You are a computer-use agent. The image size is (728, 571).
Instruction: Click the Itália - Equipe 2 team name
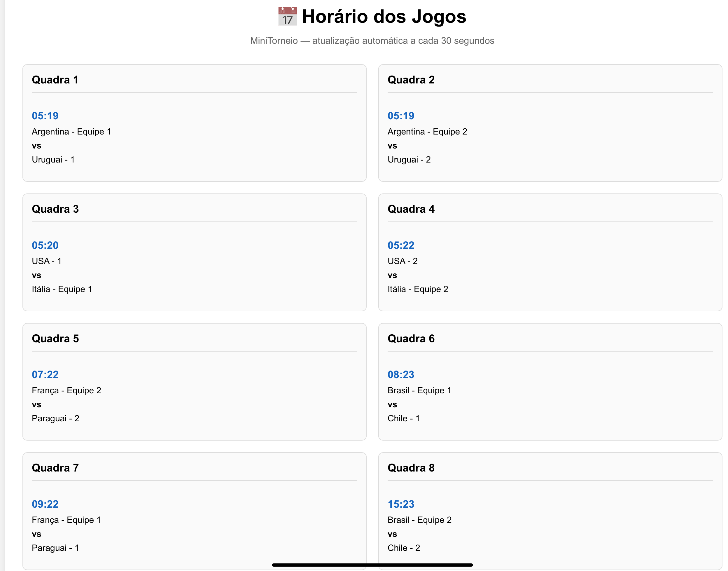pyautogui.click(x=418, y=289)
